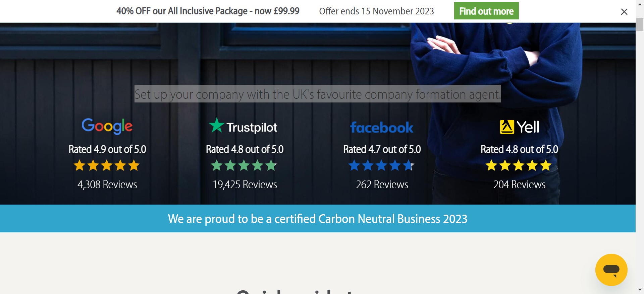
Task: Open the 262 Reviews Facebook link
Action: [382, 185]
